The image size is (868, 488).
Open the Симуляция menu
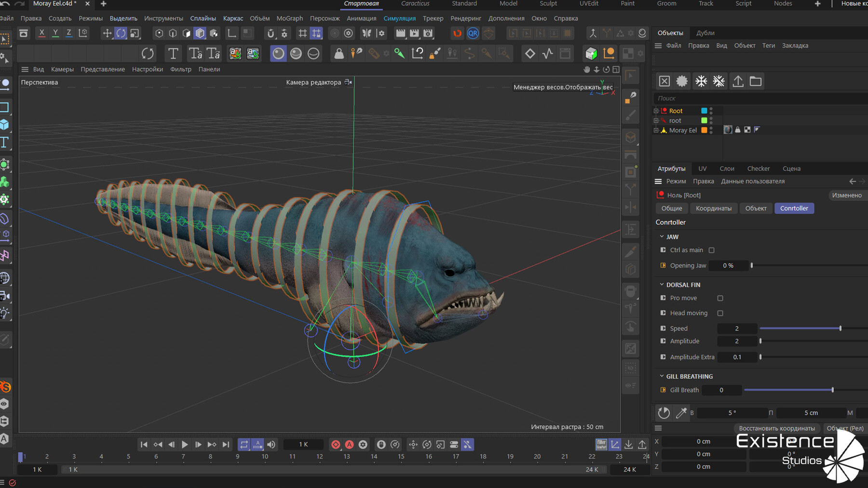(x=399, y=18)
